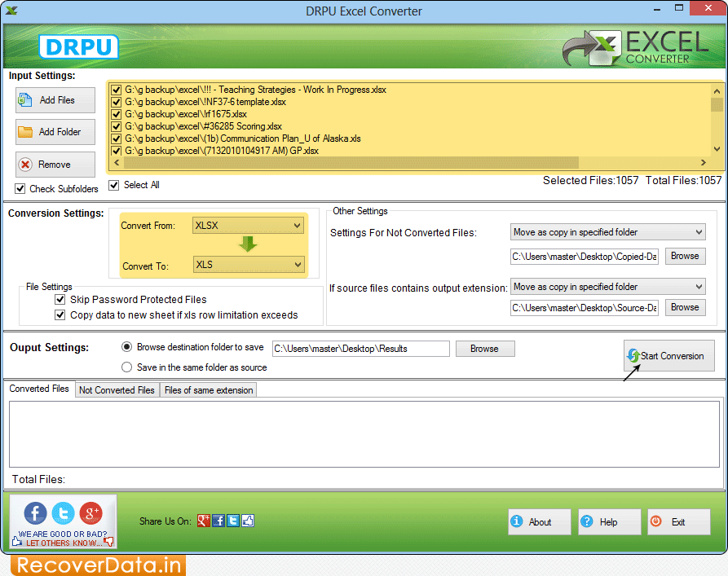
Task: Toggle the Check Subfolders checkbox
Action: pyautogui.click(x=20, y=188)
